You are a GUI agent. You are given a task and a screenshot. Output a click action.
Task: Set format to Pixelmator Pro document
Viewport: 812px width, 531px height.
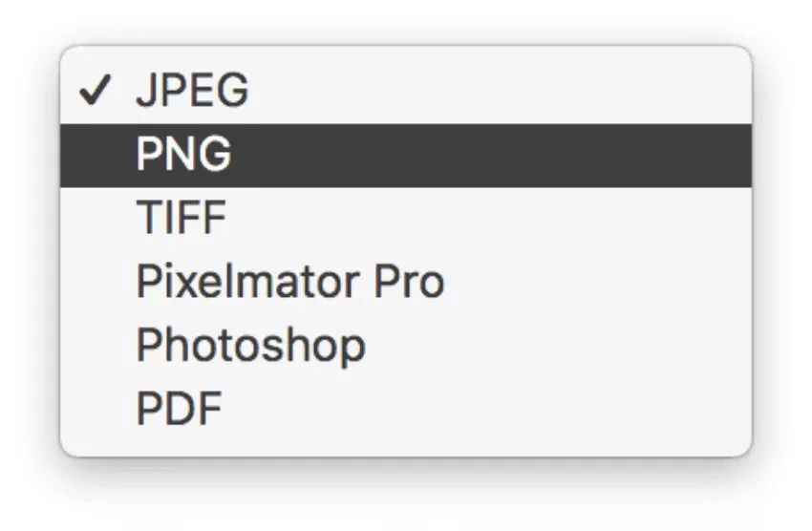point(406,282)
